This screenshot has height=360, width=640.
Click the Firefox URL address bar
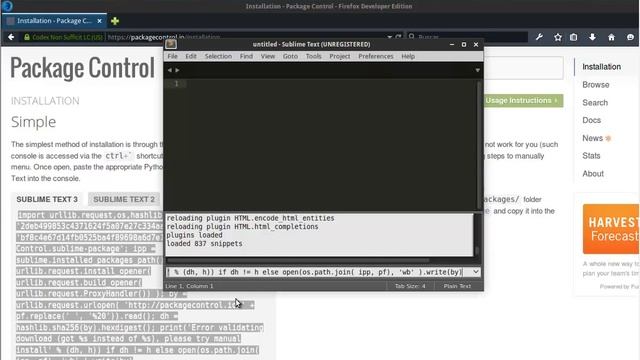(245, 37)
